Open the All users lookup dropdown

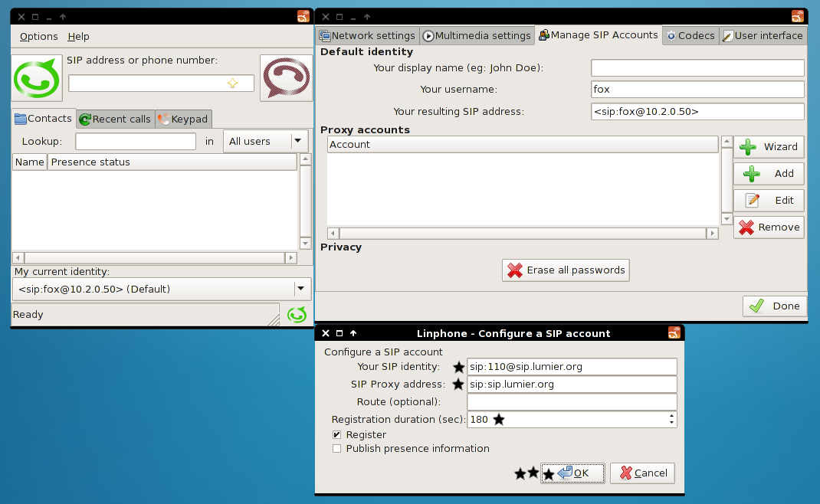pyautogui.click(x=265, y=142)
